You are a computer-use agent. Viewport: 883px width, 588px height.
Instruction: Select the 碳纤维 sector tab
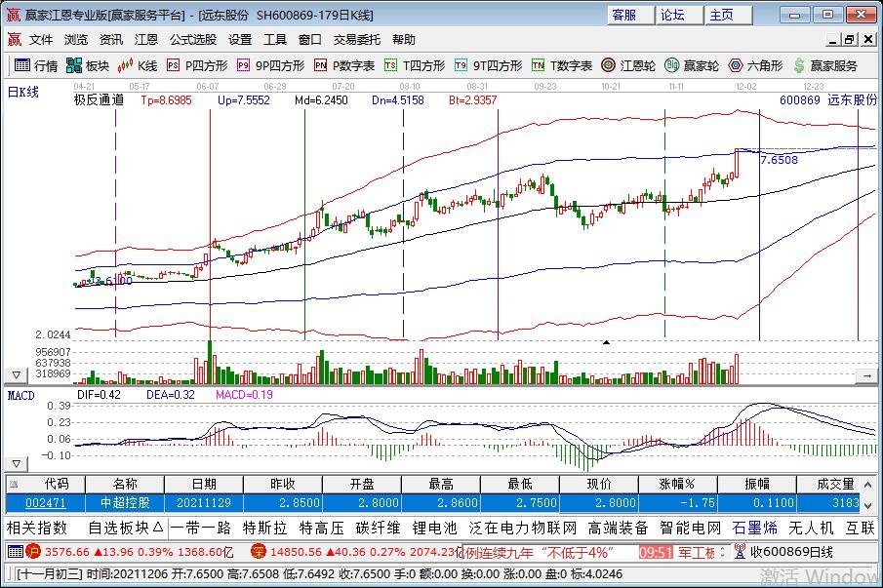pyautogui.click(x=378, y=528)
